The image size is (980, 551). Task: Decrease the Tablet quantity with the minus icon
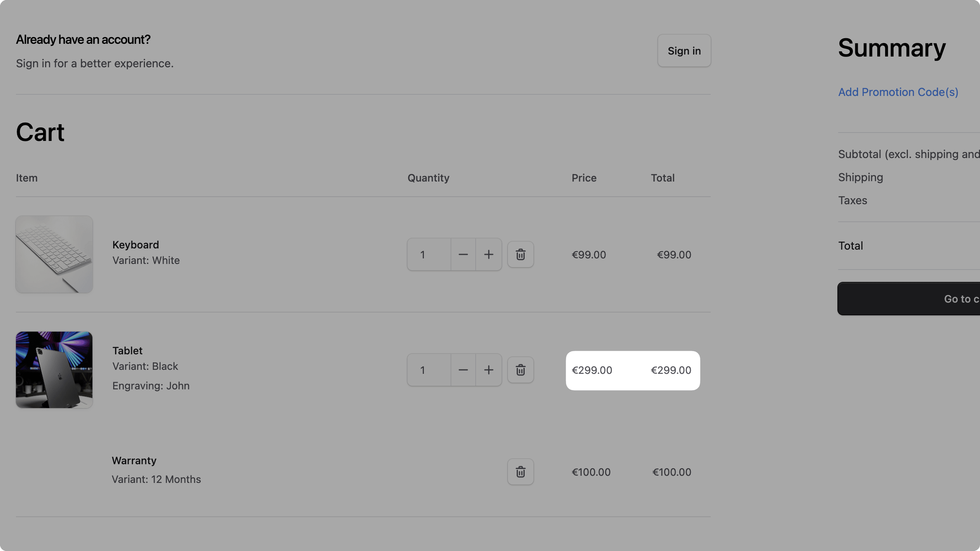point(463,370)
